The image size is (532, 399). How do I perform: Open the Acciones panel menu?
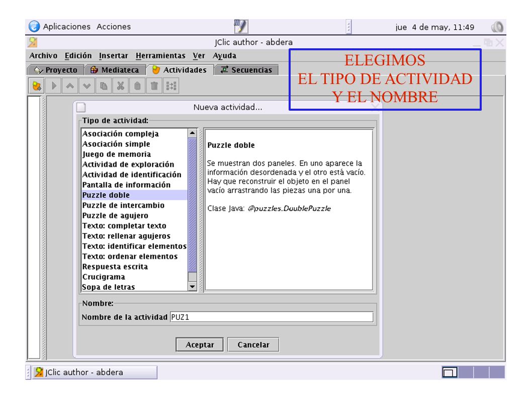pyautogui.click(x=113, y=27)
